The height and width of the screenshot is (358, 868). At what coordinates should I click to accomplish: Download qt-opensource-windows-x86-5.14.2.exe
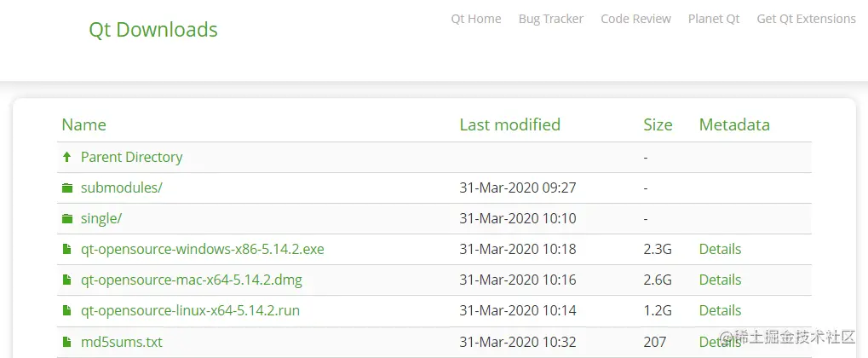click(x=202, y=250)
